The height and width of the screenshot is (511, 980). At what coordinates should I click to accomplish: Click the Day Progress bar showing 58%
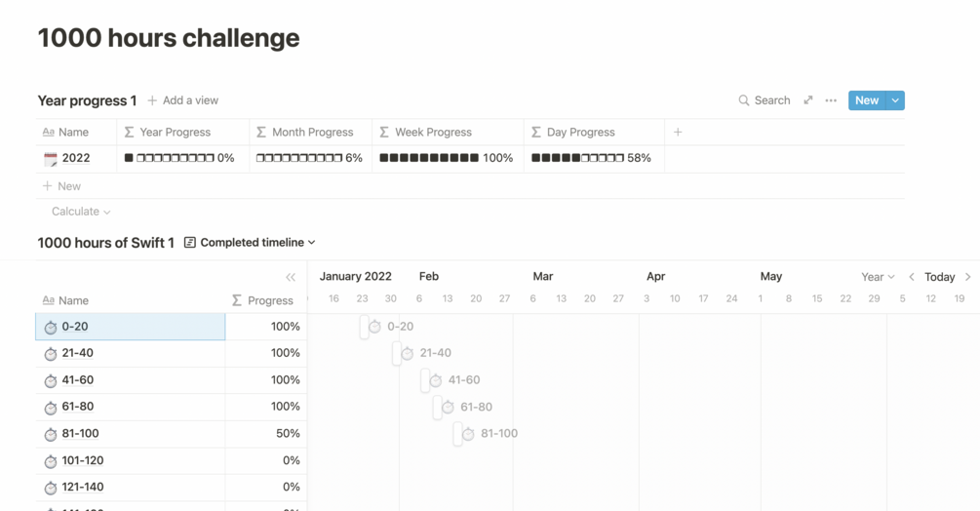pyautogui.click(x=591, y=158)
